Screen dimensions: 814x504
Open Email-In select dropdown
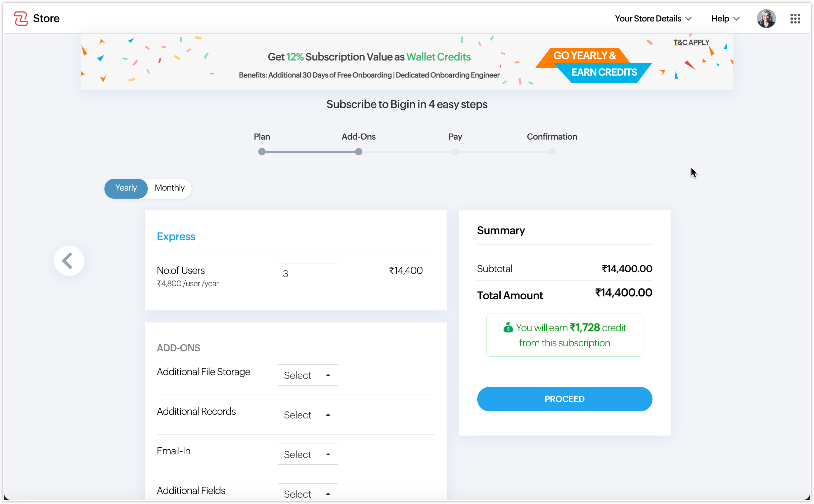308,454
